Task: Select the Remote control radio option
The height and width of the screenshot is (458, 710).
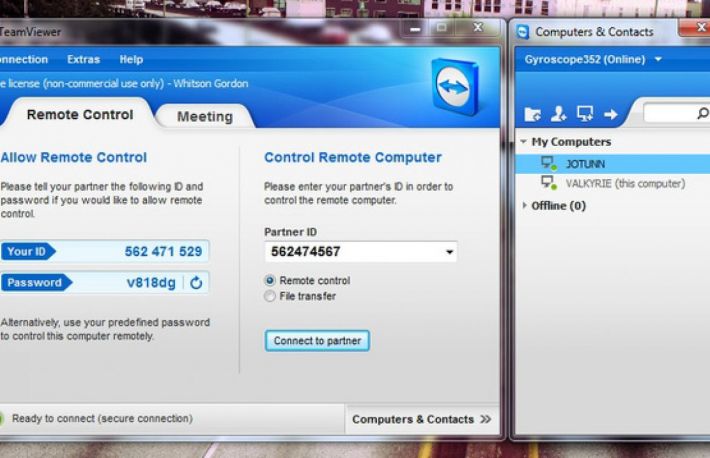Action: 270,281
